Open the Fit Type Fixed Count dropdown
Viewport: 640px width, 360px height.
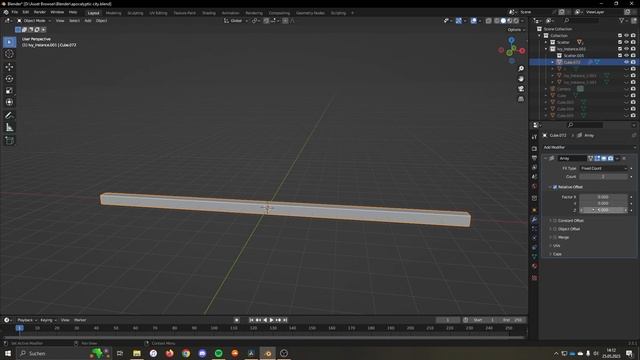pos(604,168)
